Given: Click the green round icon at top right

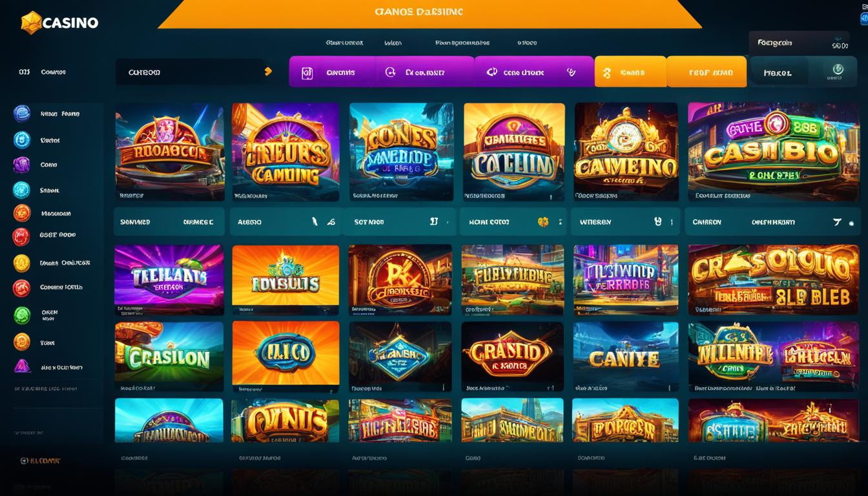Looking at the screenshot, I should click(x=838, y=69).
